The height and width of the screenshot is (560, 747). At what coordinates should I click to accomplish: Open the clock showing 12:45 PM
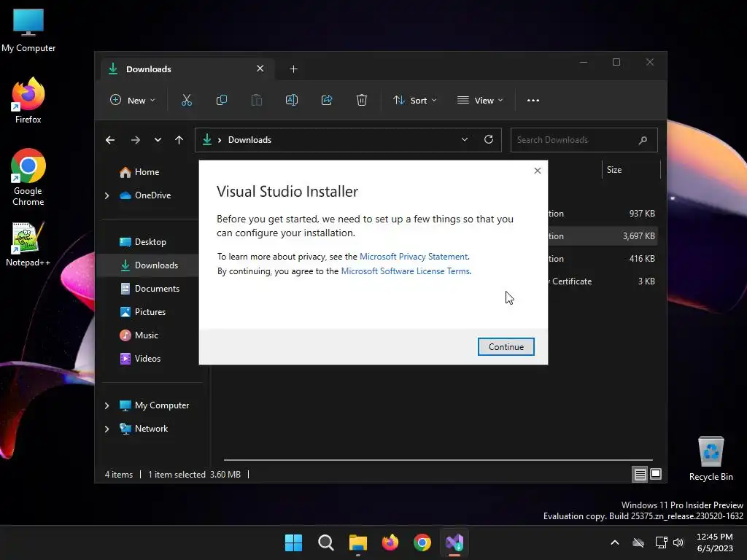pos(715,542)
